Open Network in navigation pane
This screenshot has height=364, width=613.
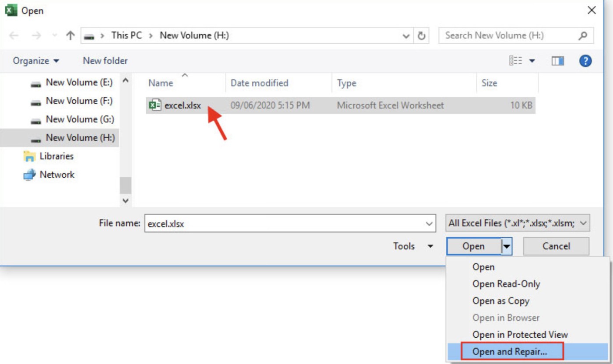(57, 175)
